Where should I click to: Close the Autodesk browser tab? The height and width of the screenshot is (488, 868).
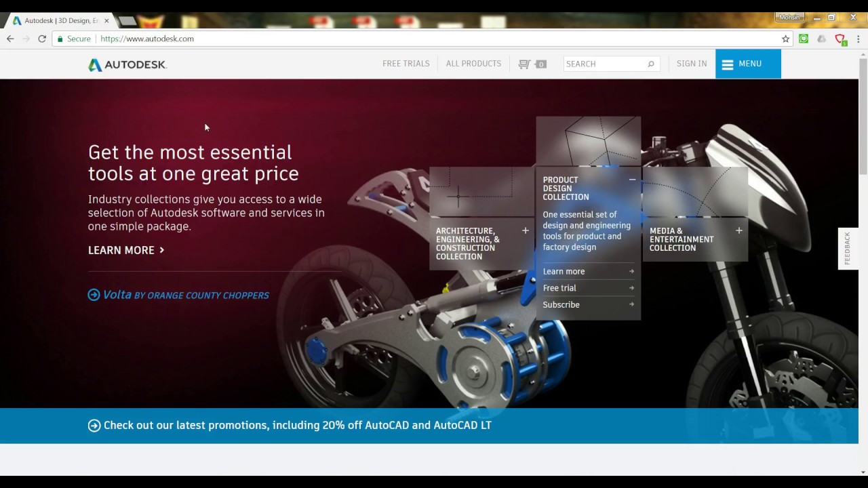(106, 20)
